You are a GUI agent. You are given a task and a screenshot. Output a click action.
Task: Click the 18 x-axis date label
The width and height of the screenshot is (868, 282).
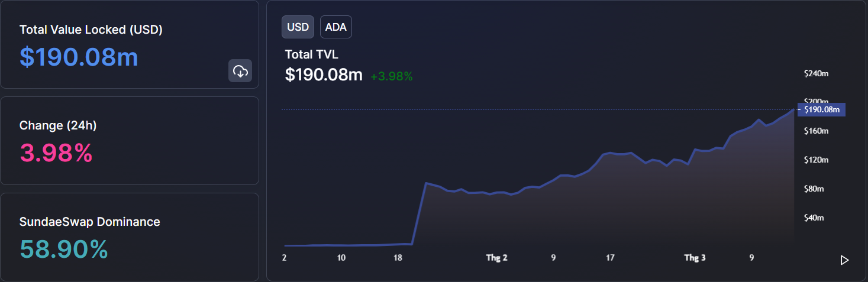[398, 258]
